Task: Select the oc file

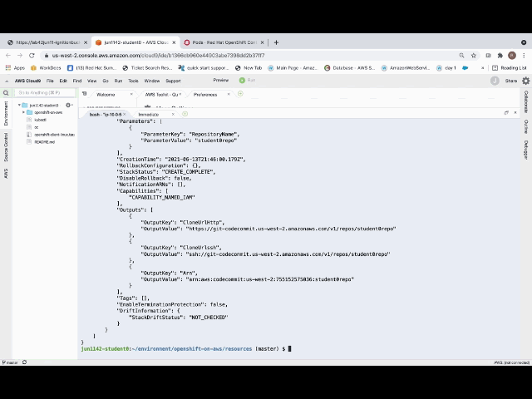Action: coord(36,127)
